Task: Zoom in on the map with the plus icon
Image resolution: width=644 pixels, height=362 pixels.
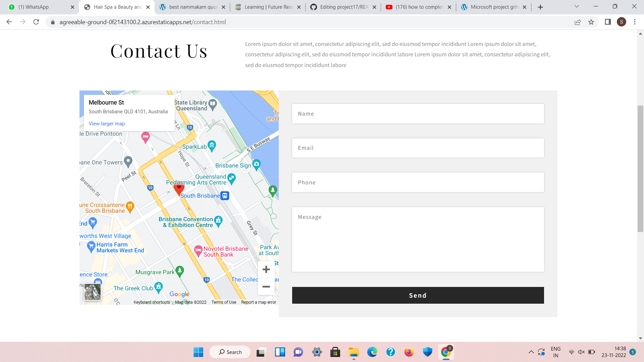Action: point(266,269)
